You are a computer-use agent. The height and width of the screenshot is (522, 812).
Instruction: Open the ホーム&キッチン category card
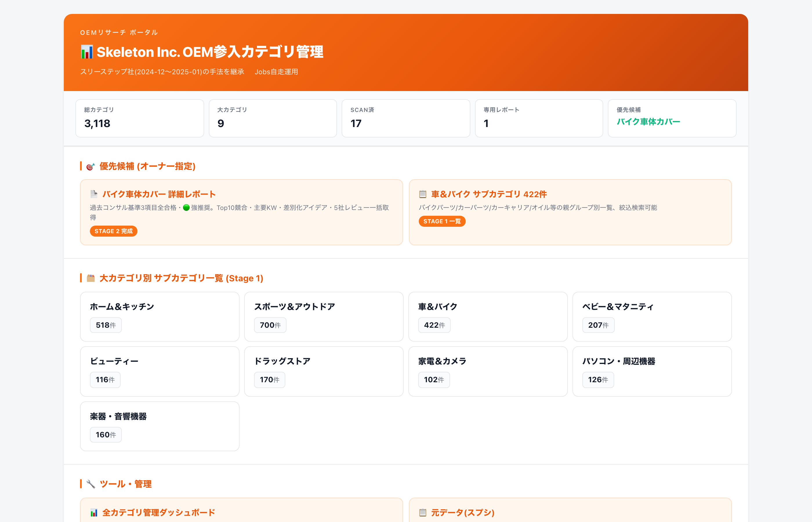(159, 317)
